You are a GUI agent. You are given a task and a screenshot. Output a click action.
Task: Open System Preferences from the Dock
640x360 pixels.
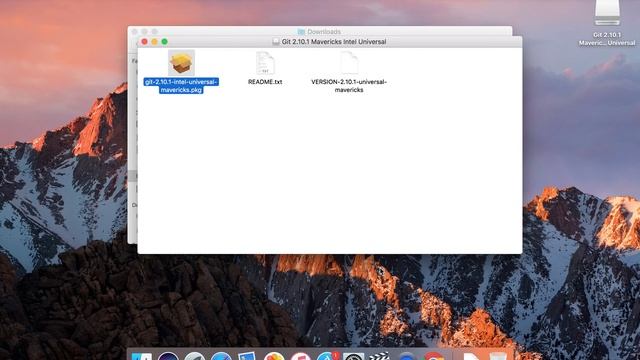353,356
